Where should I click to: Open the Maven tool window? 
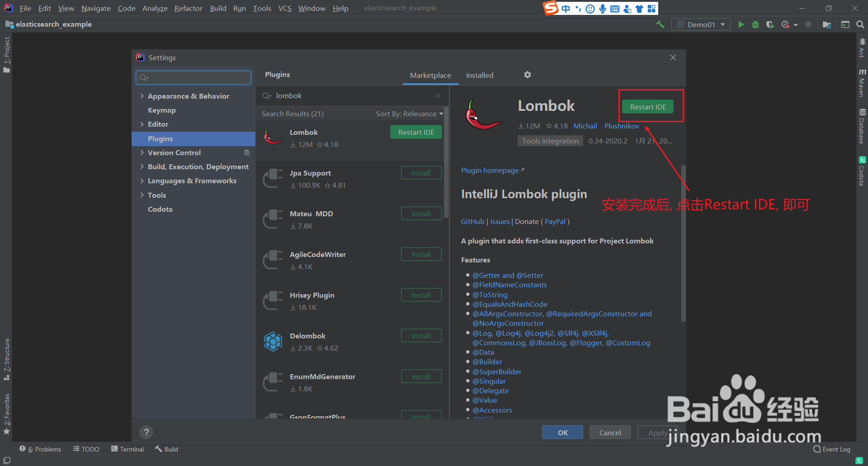tap(862, 83)
